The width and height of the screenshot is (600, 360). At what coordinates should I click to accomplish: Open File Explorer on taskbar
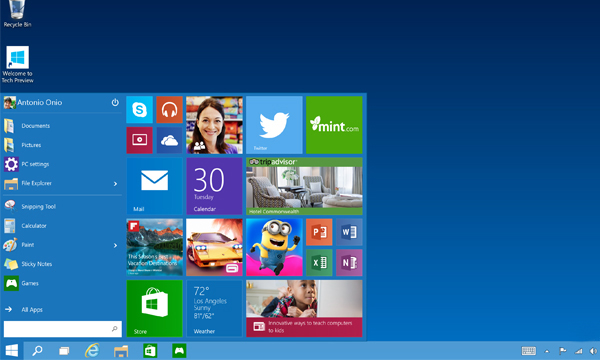tap(121, 351)
